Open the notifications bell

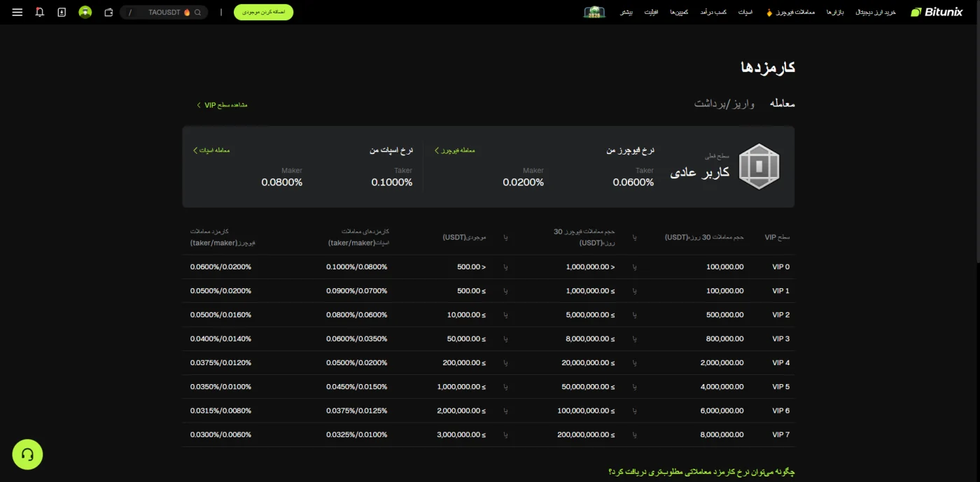(x=39, y=13)
